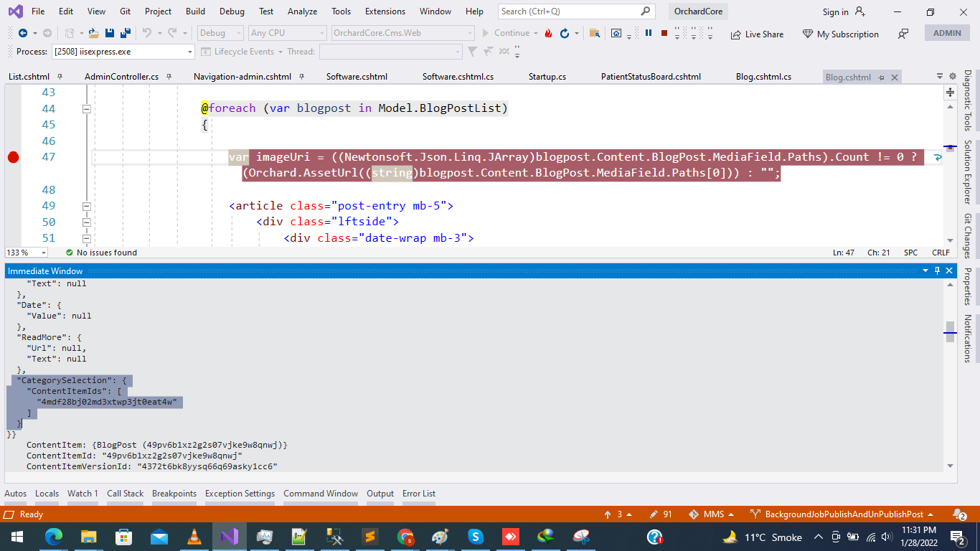This screenshot has width=980, height=551.
Task: Open Microsoft Edge from the taskbar
Action: 54,537
